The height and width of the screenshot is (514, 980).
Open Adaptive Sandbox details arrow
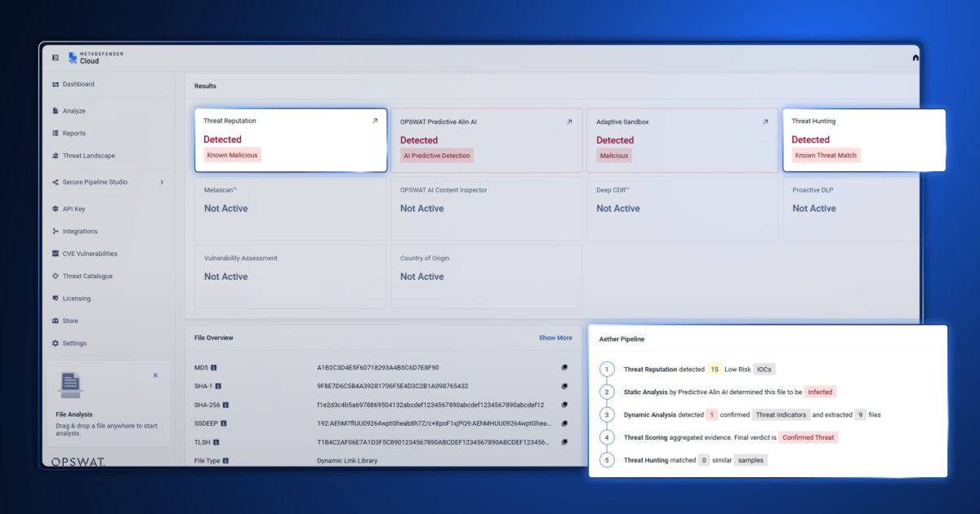tap(765, 122)
